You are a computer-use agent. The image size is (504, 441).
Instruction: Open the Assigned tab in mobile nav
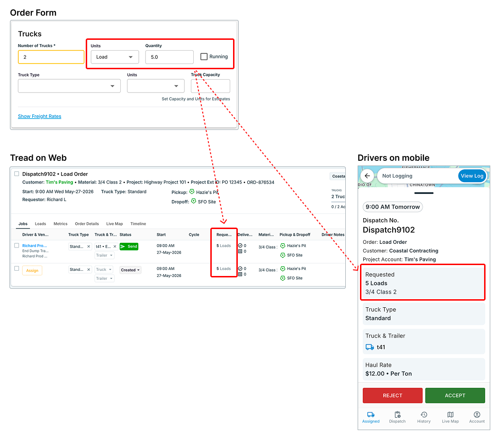[x=370, y=417]
